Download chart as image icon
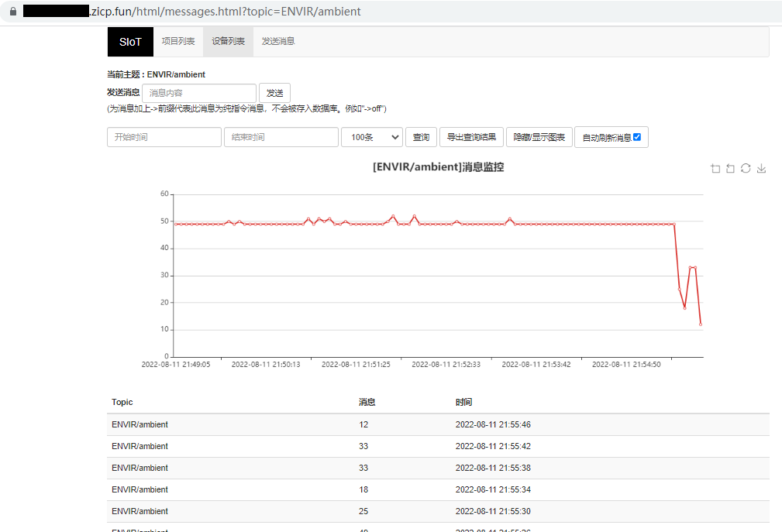 click(761, 168)
